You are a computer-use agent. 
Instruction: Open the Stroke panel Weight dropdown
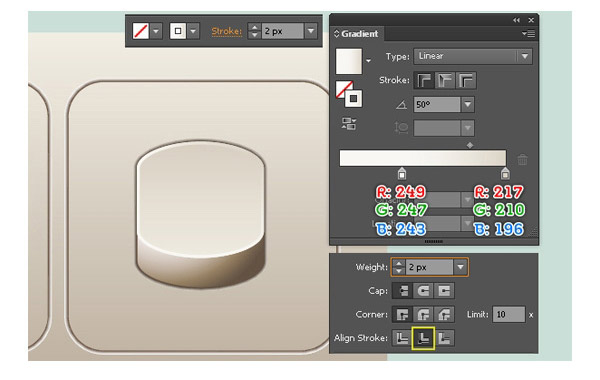click(x=461, y=267)
